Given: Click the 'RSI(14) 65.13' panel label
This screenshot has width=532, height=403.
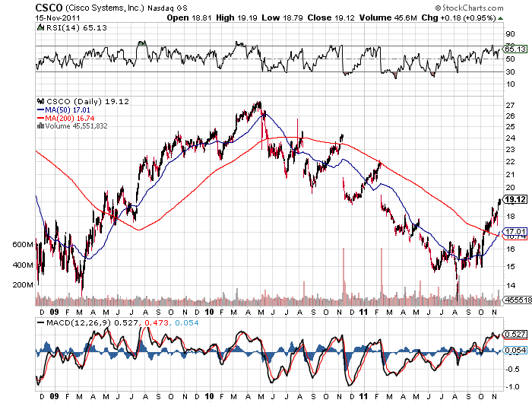Looking at the screenshot, I should 76,28.
